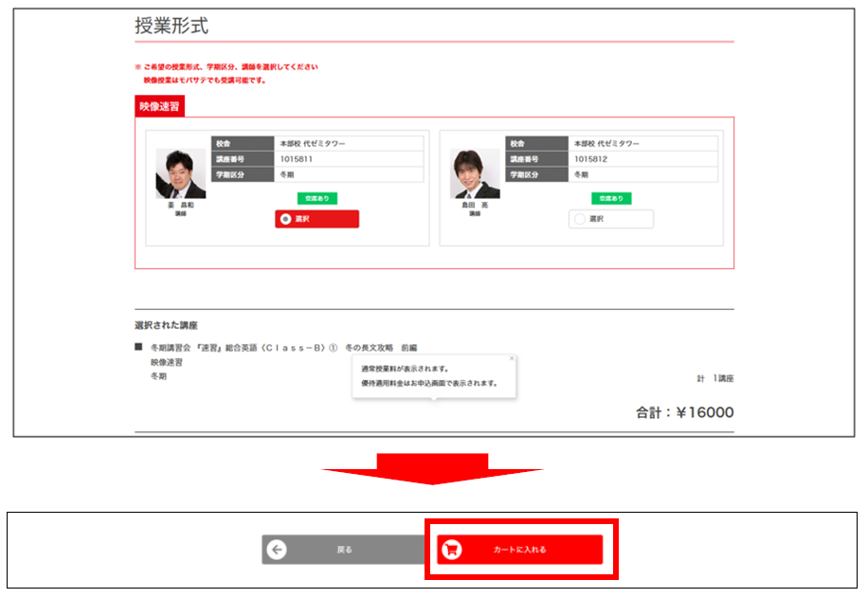Click the course number 1015811 cell

348,159
